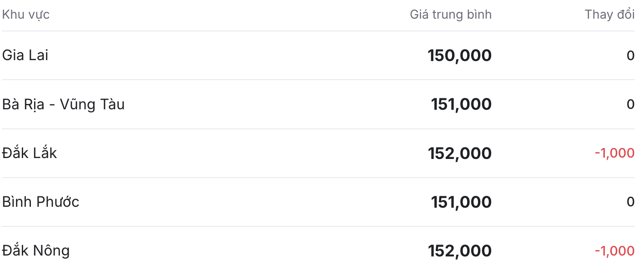Click Bà Rịa - Vũng Tàu's change value 0
The image size is (644, 266).
tap(631, 104)
